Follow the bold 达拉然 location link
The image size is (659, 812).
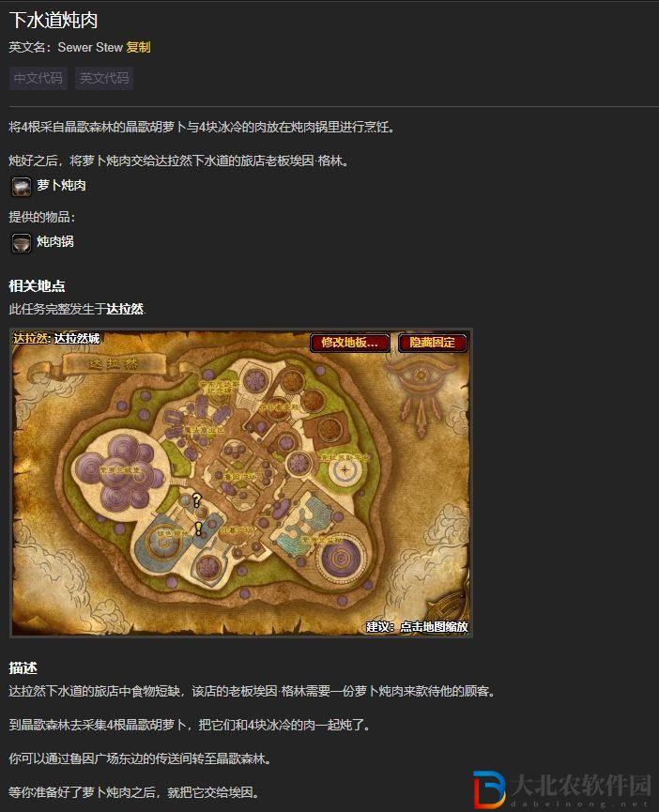point(125,309)
